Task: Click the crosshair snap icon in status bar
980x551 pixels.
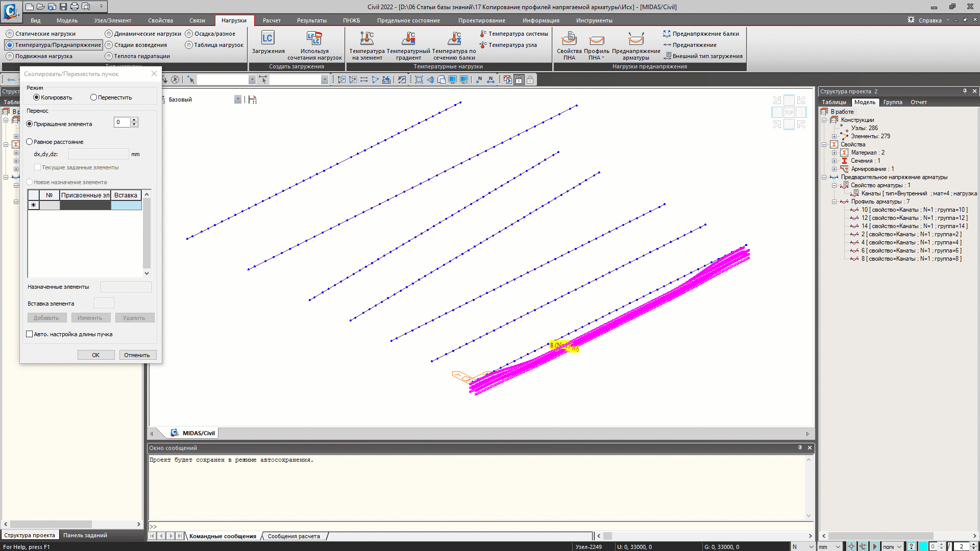Action: pyautogui.click(x=851, y=546)
